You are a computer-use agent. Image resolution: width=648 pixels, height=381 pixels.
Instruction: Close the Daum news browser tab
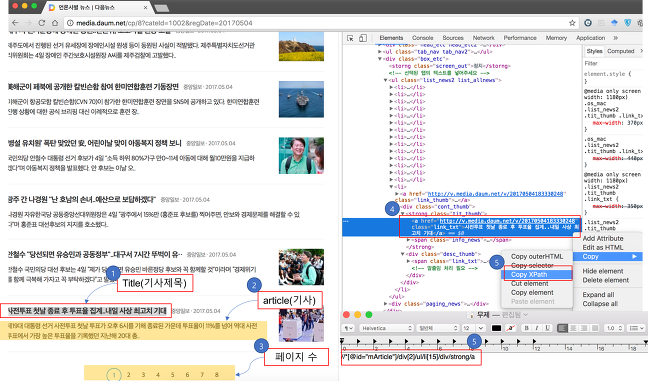tap(145, 7)
